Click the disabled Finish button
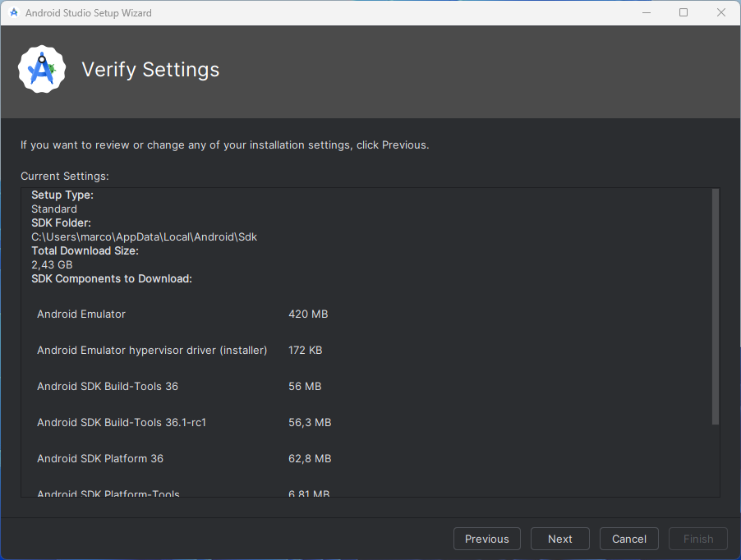The width and height of the screenshot is (741, 560). 697,539
